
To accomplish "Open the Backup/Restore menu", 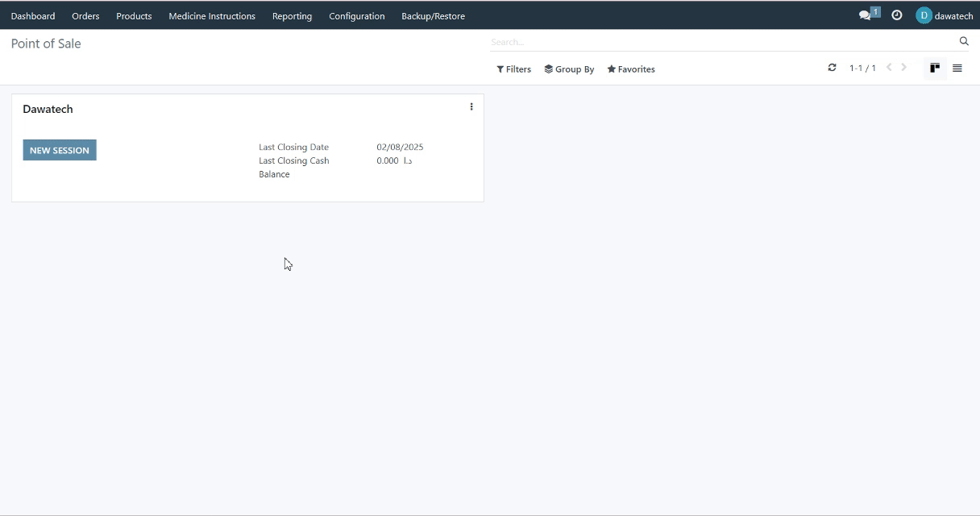I will click(433, 16).
